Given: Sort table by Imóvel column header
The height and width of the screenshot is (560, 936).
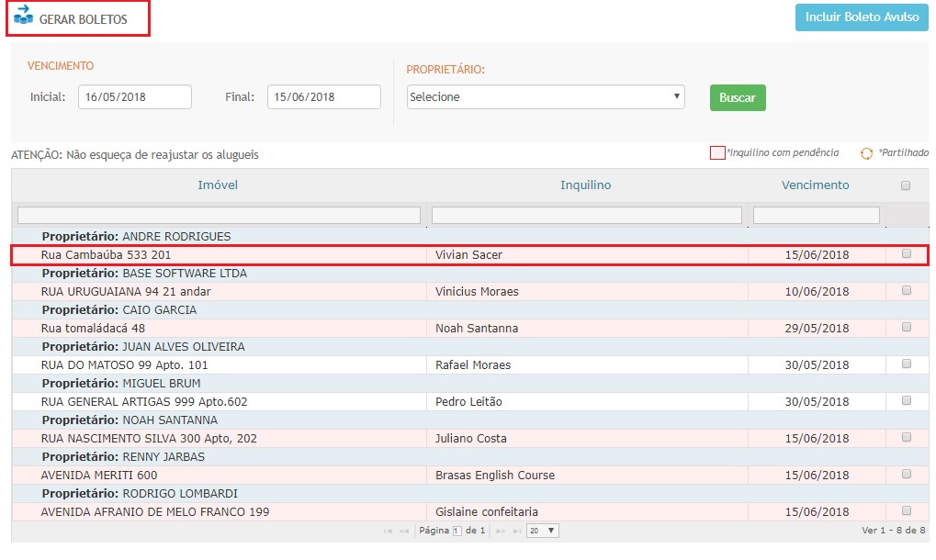Looking at the screenshot, I should click(218, 185).
